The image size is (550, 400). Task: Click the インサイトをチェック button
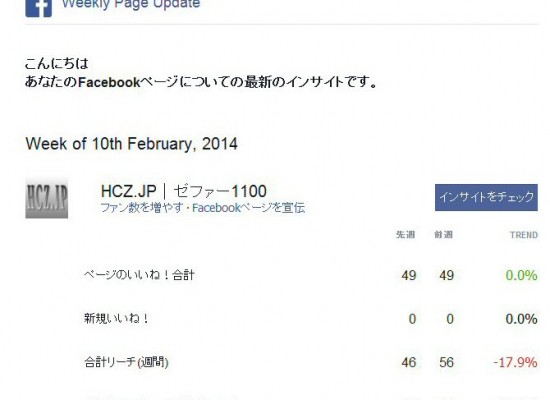pyautogui.click(x=486, y=197)
